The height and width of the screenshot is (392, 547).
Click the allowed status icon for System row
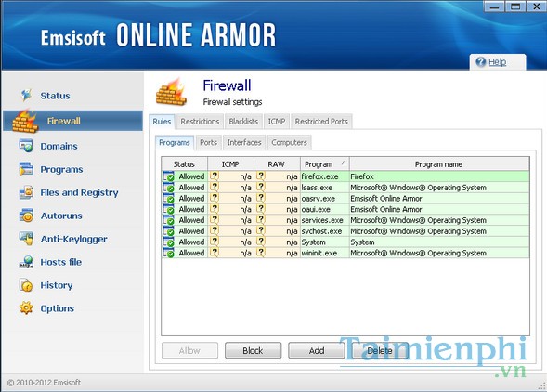tap(168, 242)
